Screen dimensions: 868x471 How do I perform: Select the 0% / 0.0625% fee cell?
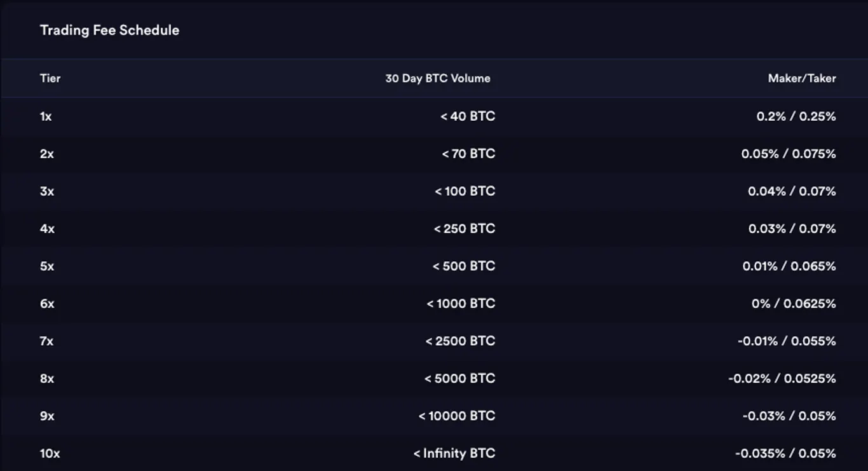point(794,304)
